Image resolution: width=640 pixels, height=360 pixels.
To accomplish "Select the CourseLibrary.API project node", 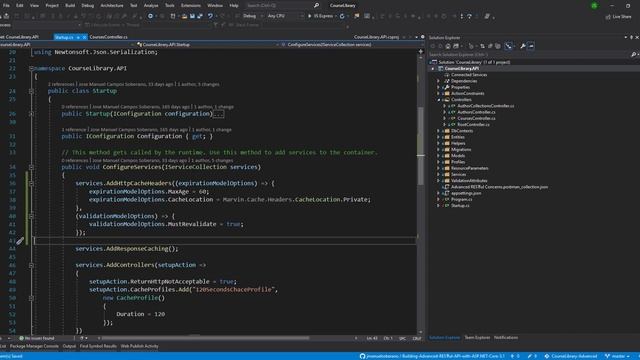I will (462, 69).
